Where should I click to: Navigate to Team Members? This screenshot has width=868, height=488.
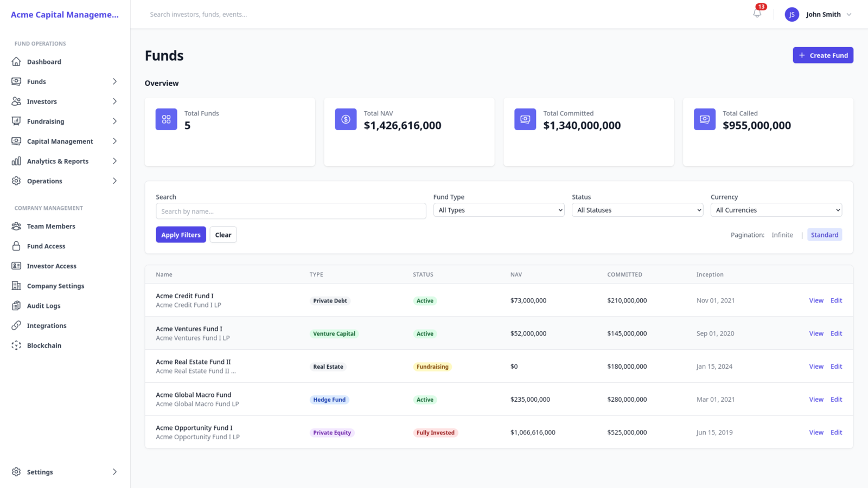65,226
